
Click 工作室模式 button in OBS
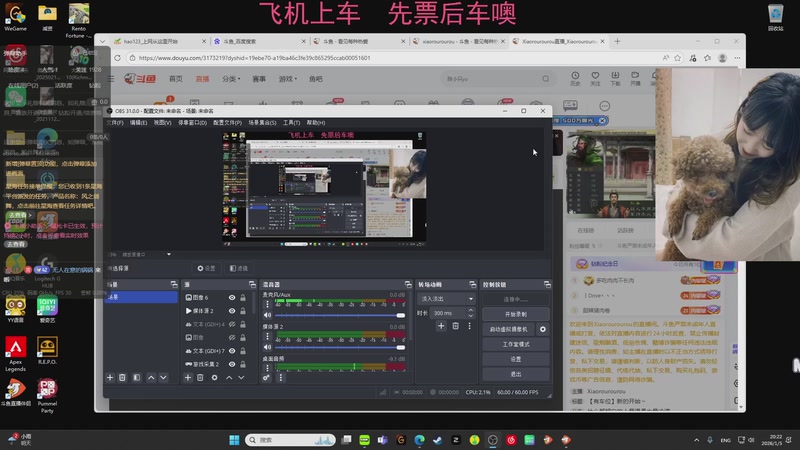pyautogui.click(x=516, y=344)
